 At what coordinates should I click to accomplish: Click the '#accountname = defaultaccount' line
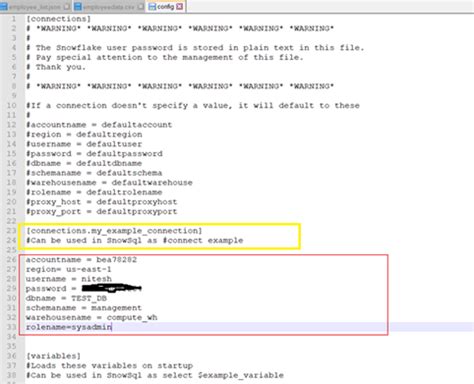click(99, 125)
